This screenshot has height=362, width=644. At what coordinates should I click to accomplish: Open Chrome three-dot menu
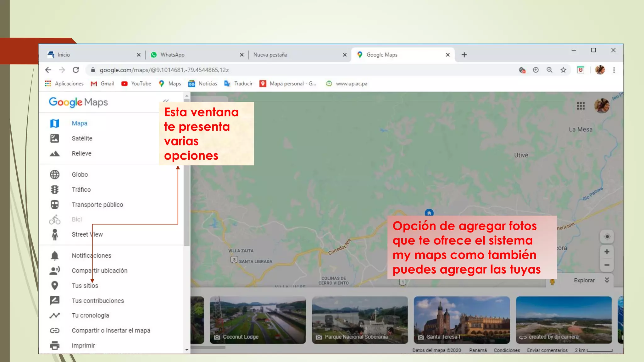[614, 70]
